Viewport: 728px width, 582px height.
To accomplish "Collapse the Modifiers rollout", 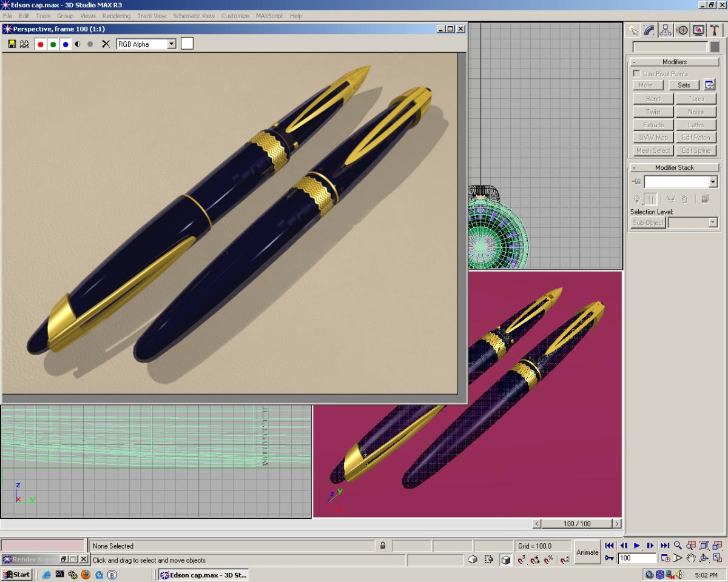I will (633, 62).
